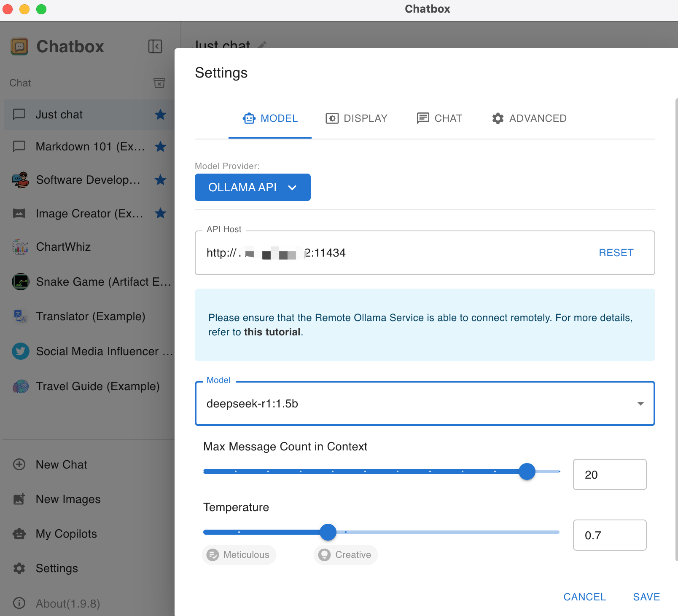Switch to the Display tab
The height and width of the screenshot is (616, 678).
point(356,118)
